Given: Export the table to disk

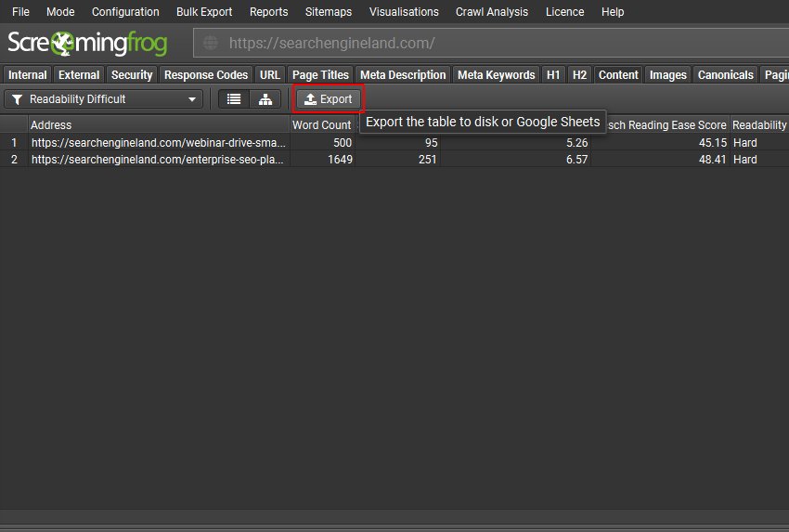Looking at the screenshot, I should tap(328, 99).
